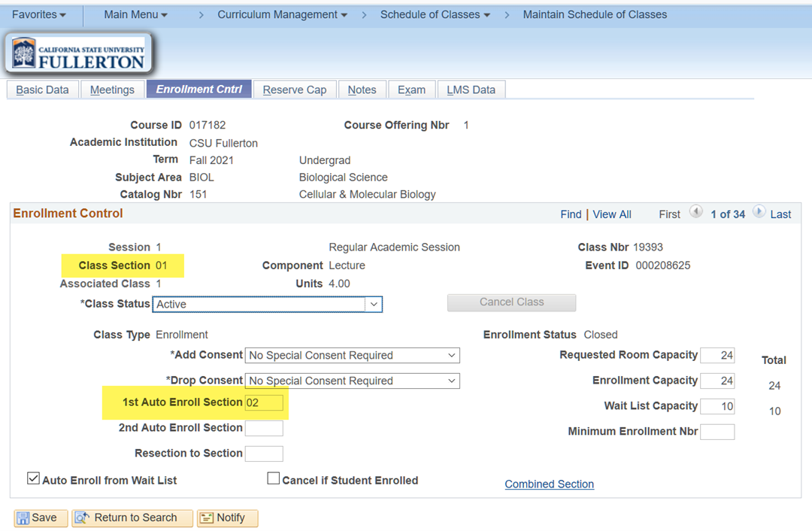Click the Requested Room Capacity field
Image resolution: width=812 pixels, height=531 pixels.
click(x=717, y=356)
